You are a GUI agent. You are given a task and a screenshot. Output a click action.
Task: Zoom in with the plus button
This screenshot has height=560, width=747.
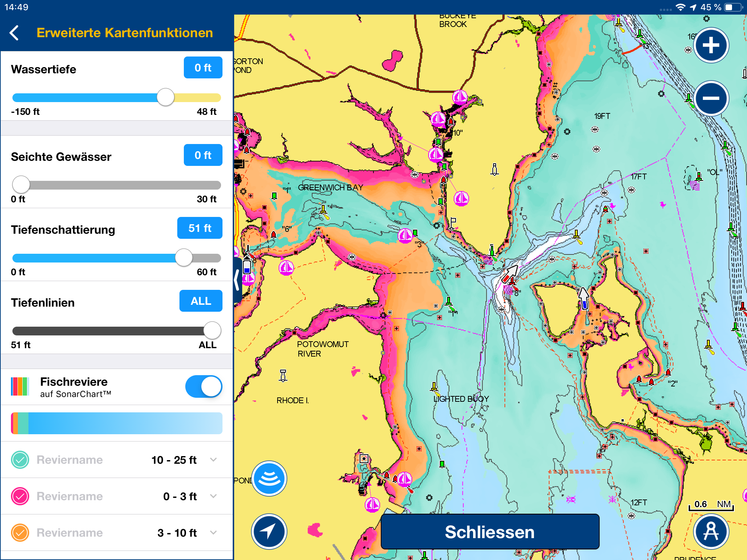[711, 46]
